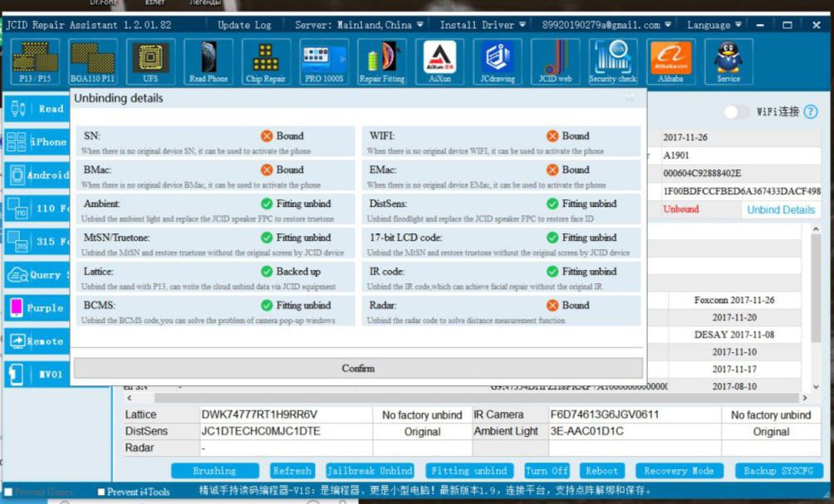Screen dimensions: 834x504
Task: Open the Read Phone tool
Action: click(x=208, y=61)
